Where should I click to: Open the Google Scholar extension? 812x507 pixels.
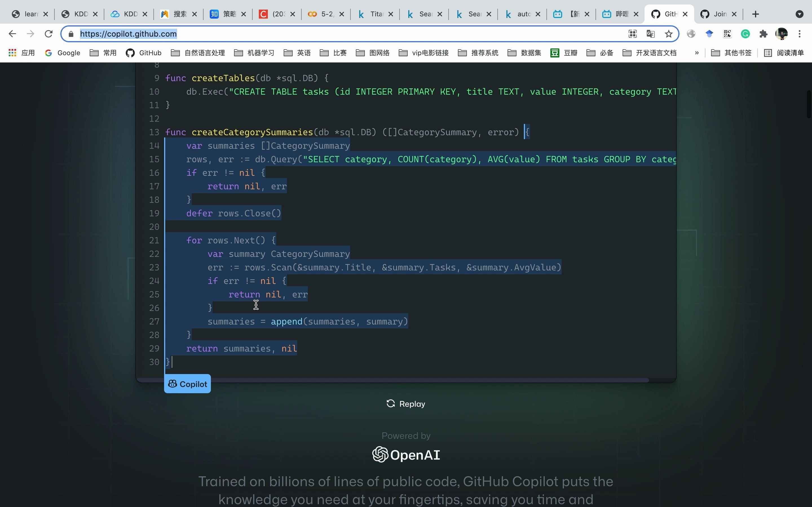click(x=709, y=34)
